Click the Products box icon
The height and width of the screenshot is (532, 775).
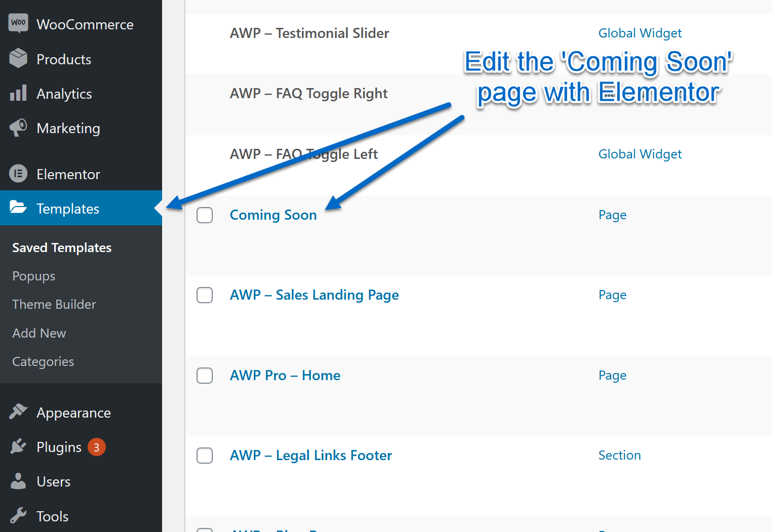pyautogui.click(x=18, y=58)
